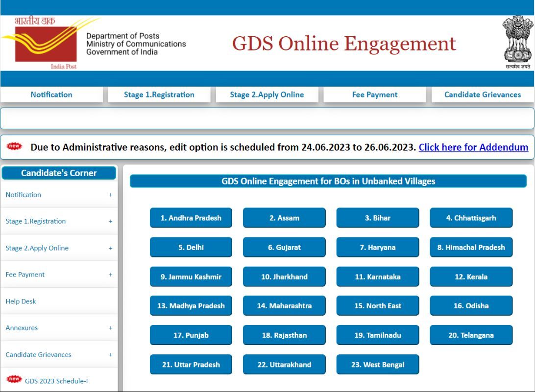Image resolution: width=535 pixels, height=392 pixels.
Task: Choose the 5. Delhi button
Action: click(x=191, y=247)
